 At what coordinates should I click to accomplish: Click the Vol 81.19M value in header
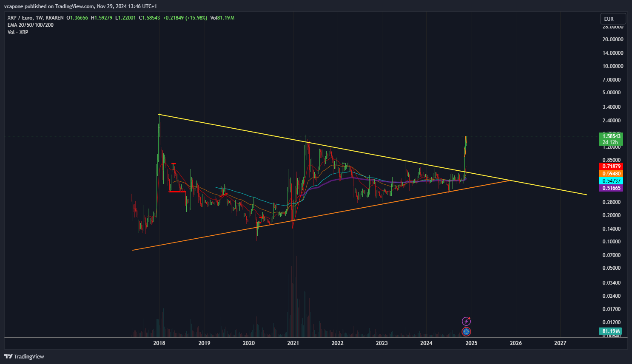tap(222, 18)
